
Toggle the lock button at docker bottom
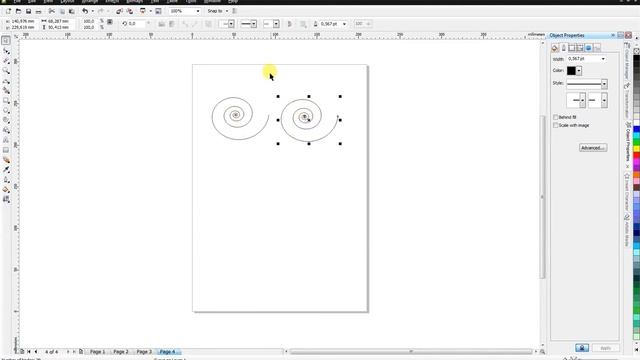[582, 348]
